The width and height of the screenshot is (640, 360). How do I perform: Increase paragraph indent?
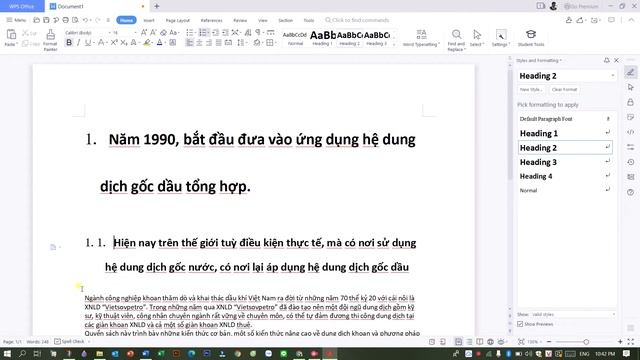click(225, 32)
